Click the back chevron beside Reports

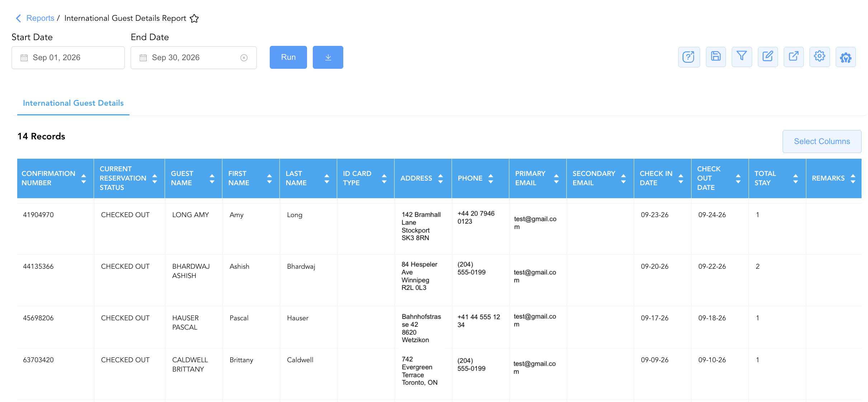coord(19,18)
